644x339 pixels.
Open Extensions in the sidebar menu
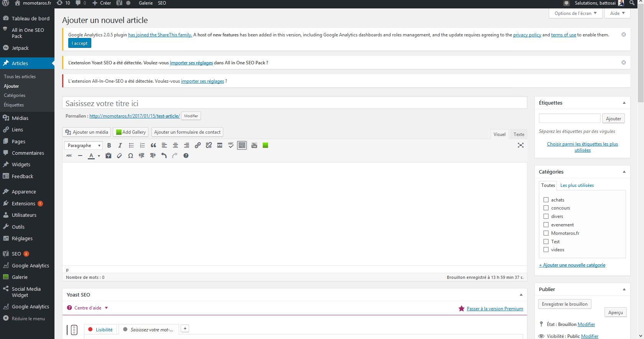coord(27,204)
